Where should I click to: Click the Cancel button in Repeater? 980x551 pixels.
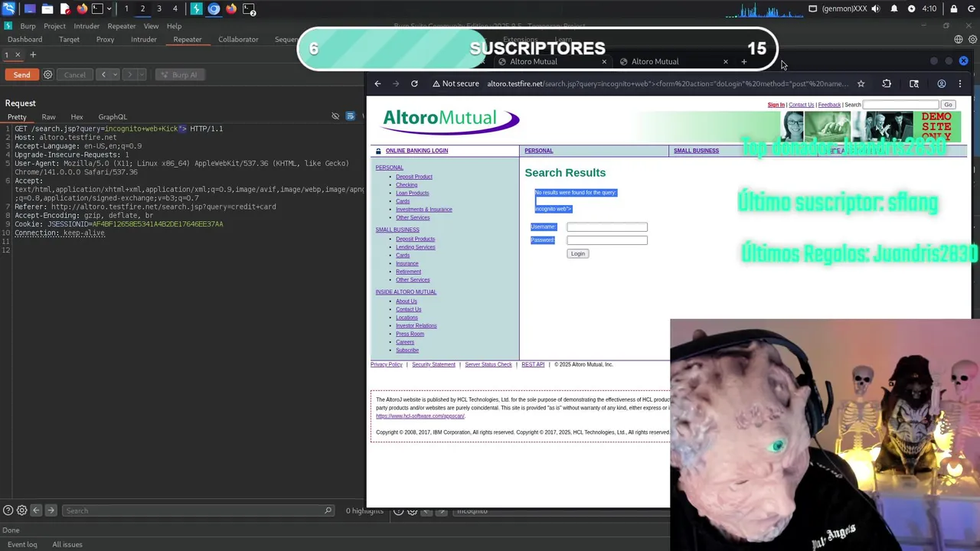coord(74,75)
